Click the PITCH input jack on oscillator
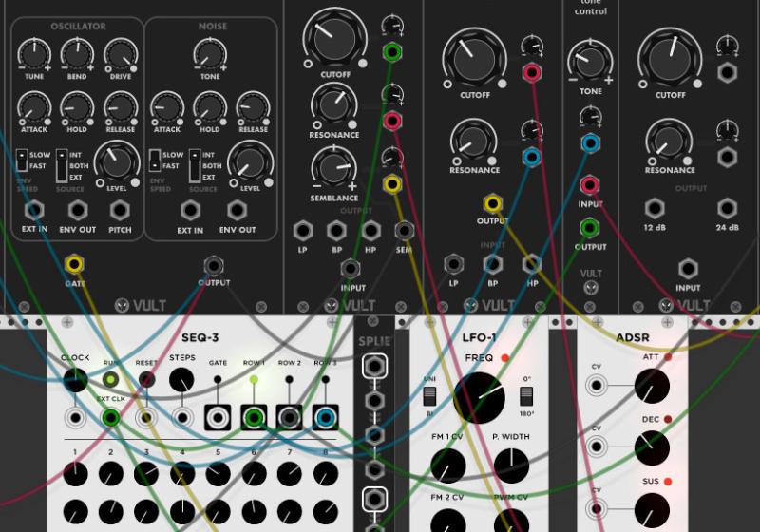Image resolution: width=760 pixels, height=532 pixels. coord(121,210)
